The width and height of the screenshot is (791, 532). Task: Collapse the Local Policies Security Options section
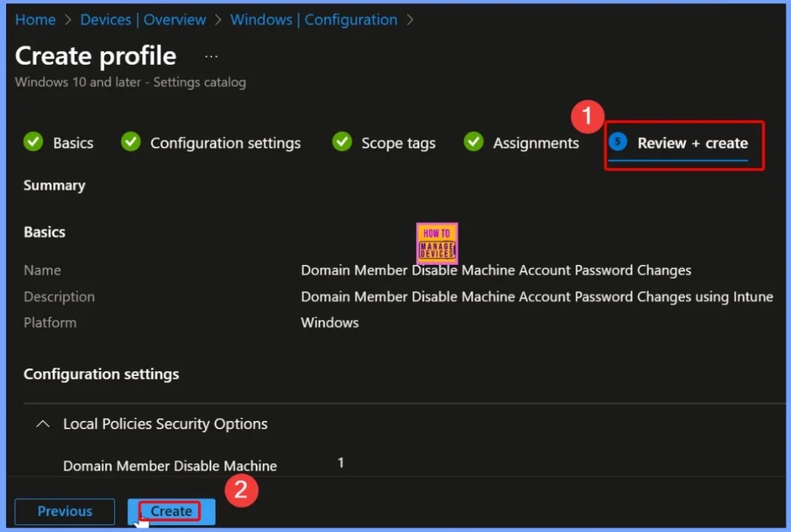coord(46,424)
